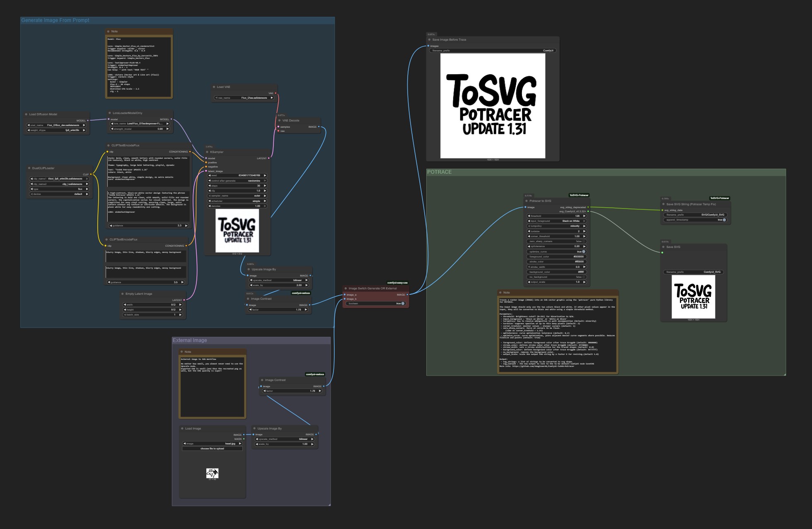Toggle optimize_curve switch in Potracer node

pos(584,252)
